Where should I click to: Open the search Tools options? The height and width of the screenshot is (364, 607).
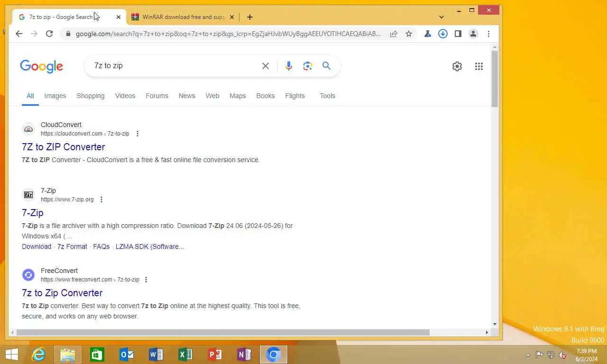click(x=327, y=96)
